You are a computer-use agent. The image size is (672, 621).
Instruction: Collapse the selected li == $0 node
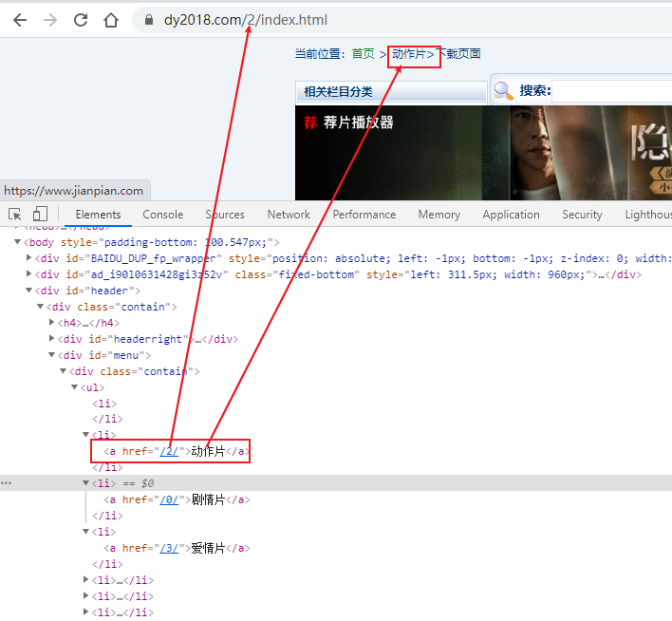[85, 483]
